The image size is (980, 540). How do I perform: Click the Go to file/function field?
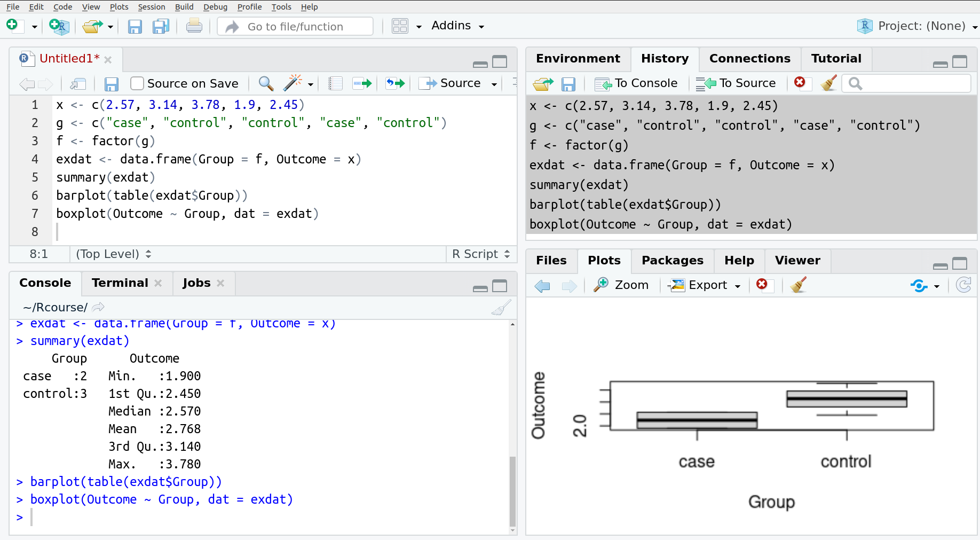click(x=294, y=26)
